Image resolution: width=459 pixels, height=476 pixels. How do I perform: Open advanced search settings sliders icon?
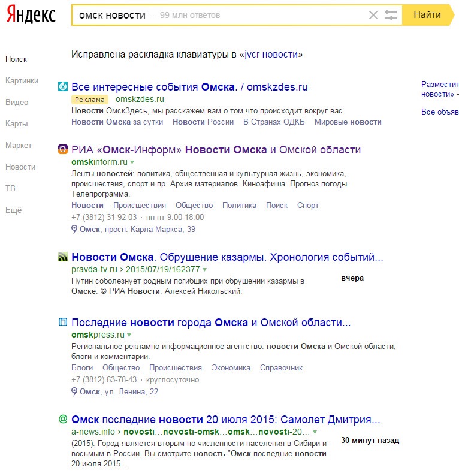(x=391, y=15)
